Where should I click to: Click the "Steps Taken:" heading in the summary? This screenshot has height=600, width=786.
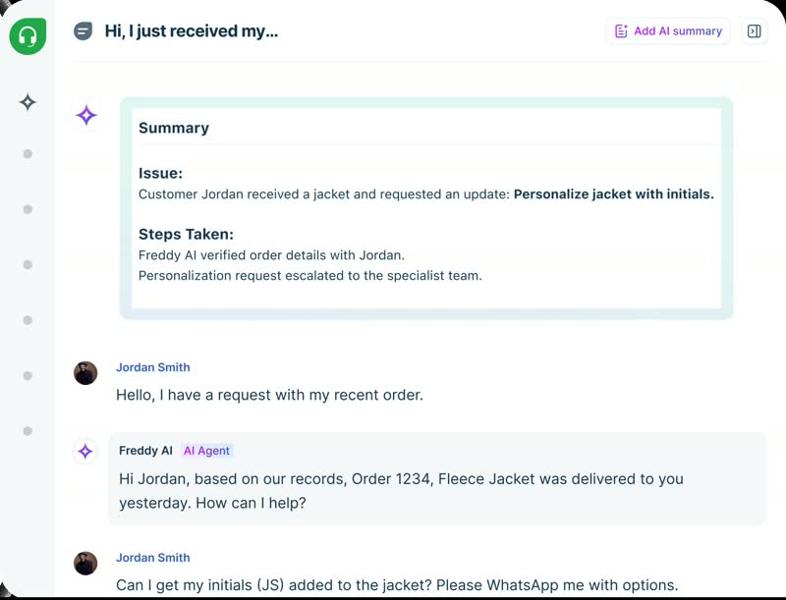[186, 235]
